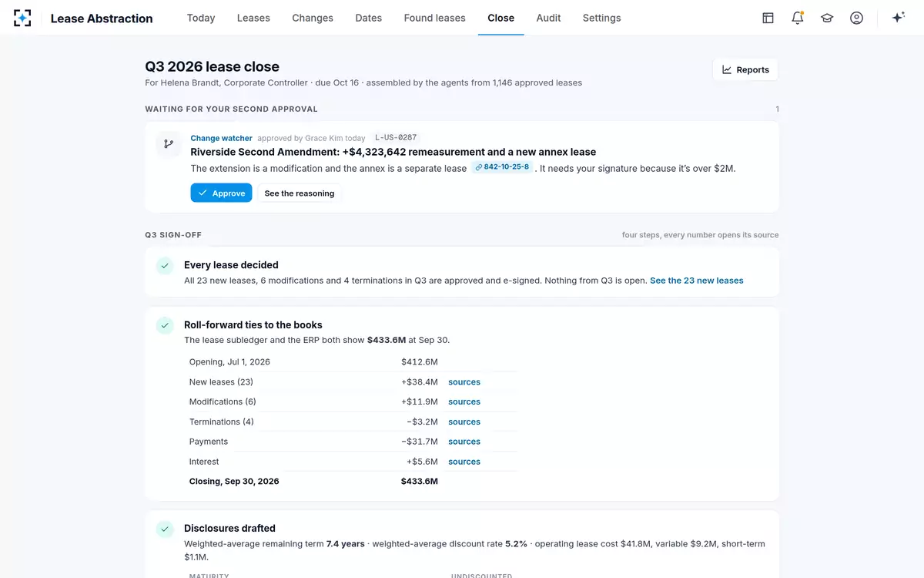
Task: Open the Found leases tab
Action: [x=434, y=18]
